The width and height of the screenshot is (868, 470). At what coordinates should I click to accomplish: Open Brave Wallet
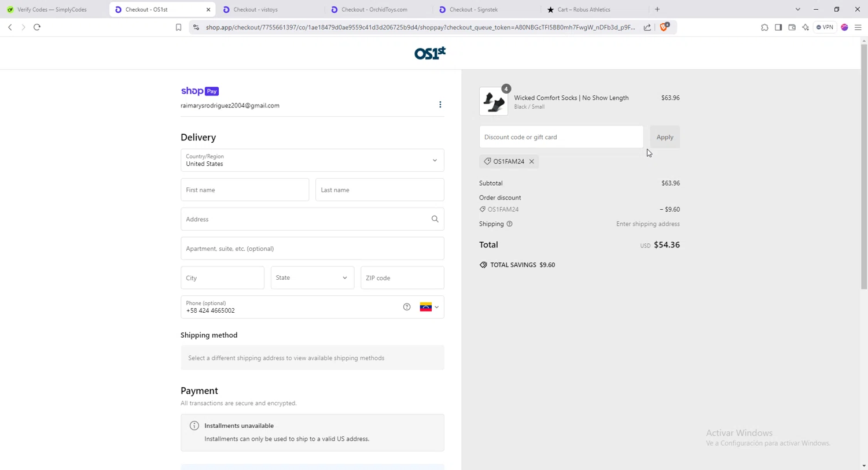click(x=792, y=27)
